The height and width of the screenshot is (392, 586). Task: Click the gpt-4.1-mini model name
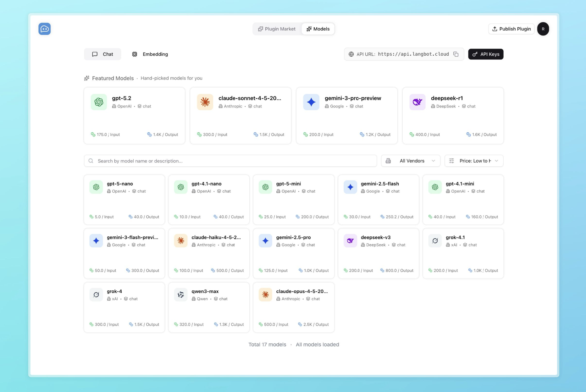click(460, 184)
